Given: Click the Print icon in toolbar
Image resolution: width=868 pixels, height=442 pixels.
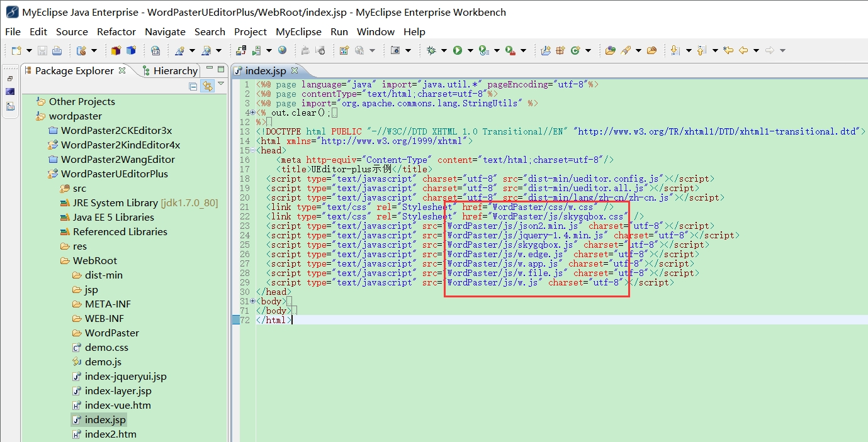Looking at the screenshot, I should tap(57, 50).
